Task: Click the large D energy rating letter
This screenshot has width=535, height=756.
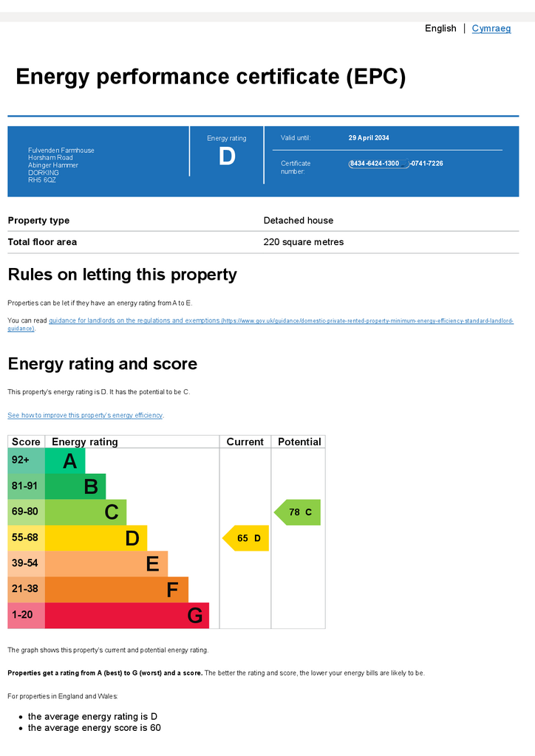Action: point(227,157)
